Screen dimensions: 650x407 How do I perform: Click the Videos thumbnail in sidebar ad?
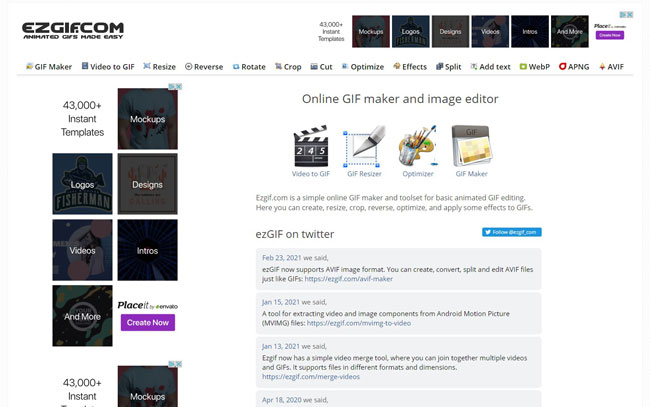pos(82,250)
